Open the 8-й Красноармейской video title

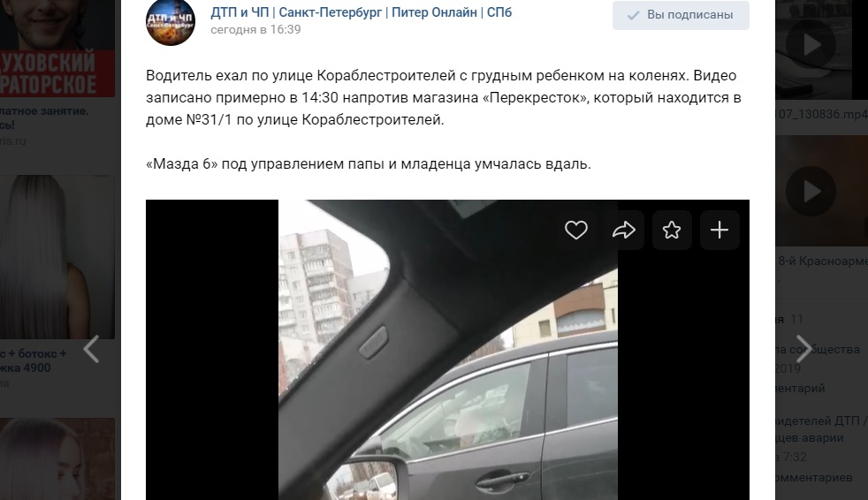pyautogui.click(x=823, y=261)
